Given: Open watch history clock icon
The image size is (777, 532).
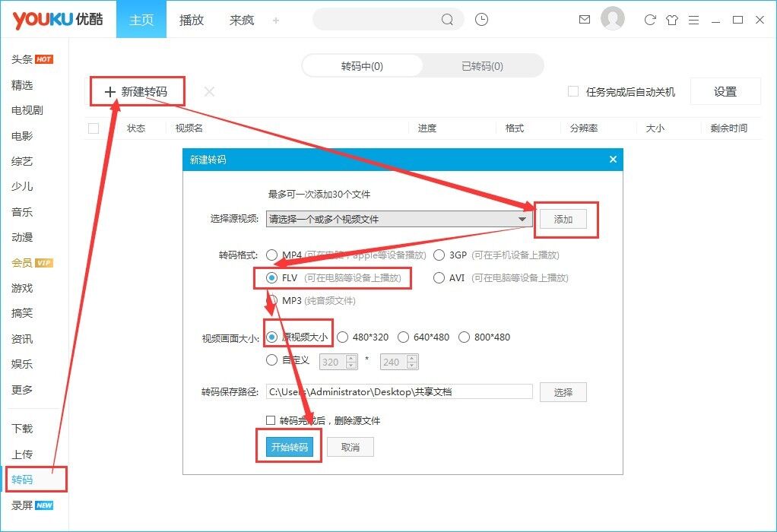Looking at the screenshot, I should (x=481, y=20).
